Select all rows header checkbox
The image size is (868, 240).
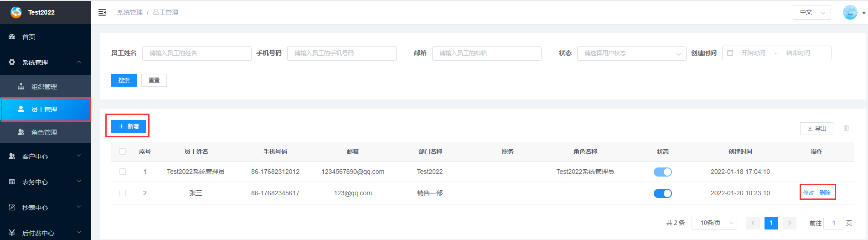click(x=123, y=151)
